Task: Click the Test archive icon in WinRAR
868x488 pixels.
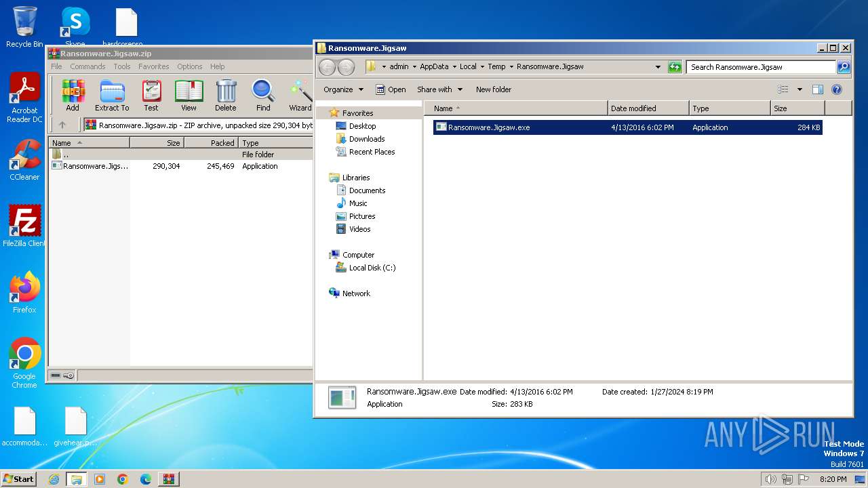Action: (151, 96)
